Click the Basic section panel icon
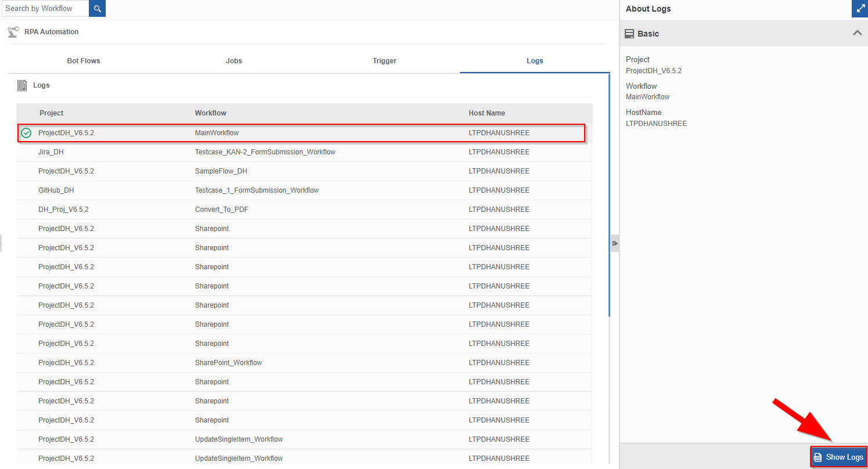The height and width of the screenshot is (469, 868). [x=629, y=34]
